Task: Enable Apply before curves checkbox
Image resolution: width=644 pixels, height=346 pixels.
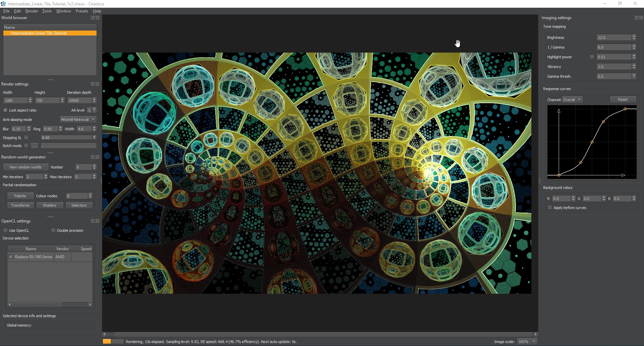Action: 549,208
